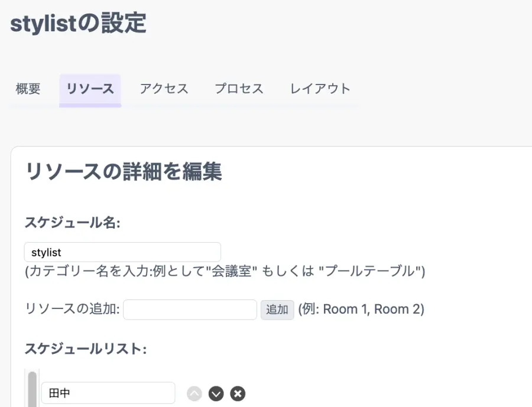Click the リソースの詳細を編集 heading
This screenshot has height=407, width=532.
coord(124,172)
